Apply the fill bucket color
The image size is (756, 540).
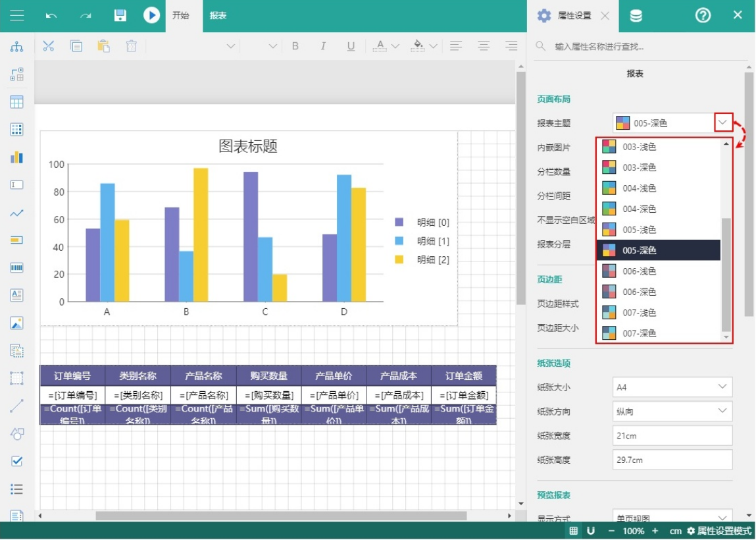(x=418, y=46)
